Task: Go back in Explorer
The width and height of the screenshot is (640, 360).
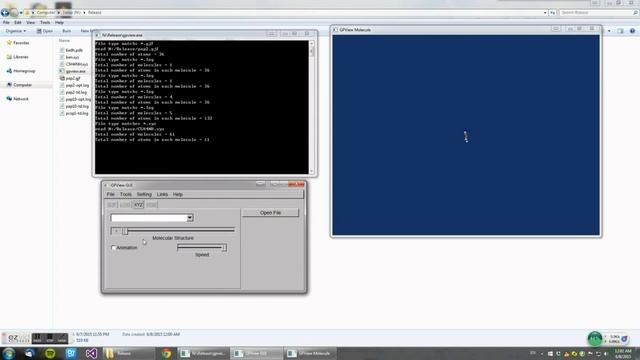Action: pos(5,13)
